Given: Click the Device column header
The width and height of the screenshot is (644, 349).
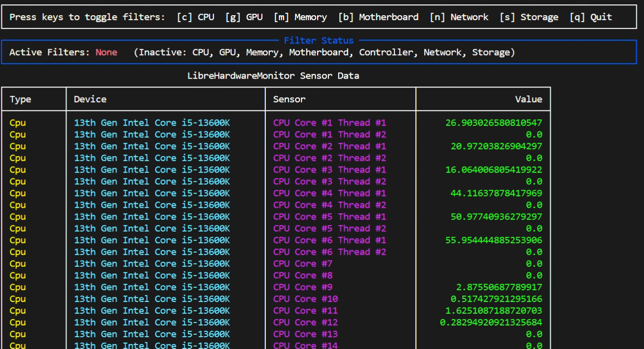Looking at the screenshot, I should [x=90, y=99].
